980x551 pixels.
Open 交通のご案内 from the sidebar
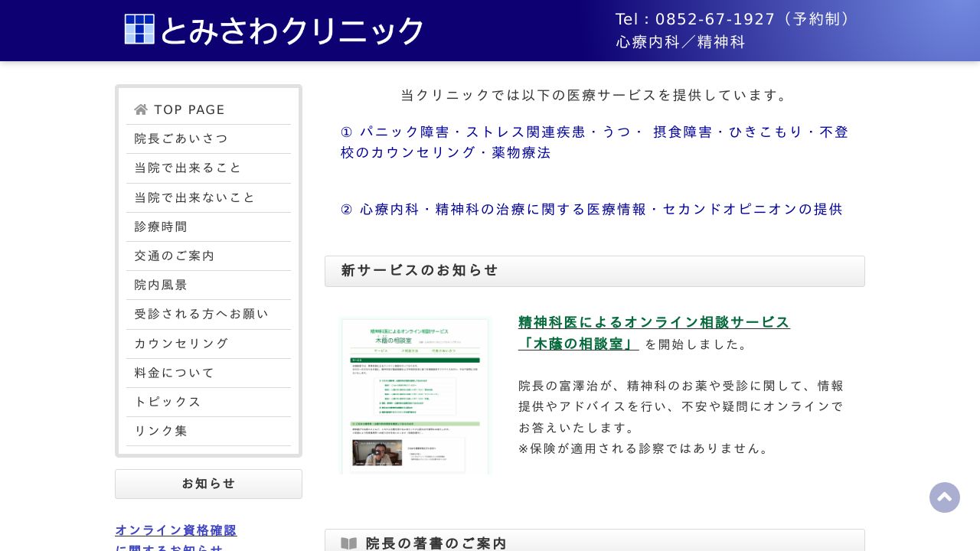pyautogui.click(x=175, y=256)
